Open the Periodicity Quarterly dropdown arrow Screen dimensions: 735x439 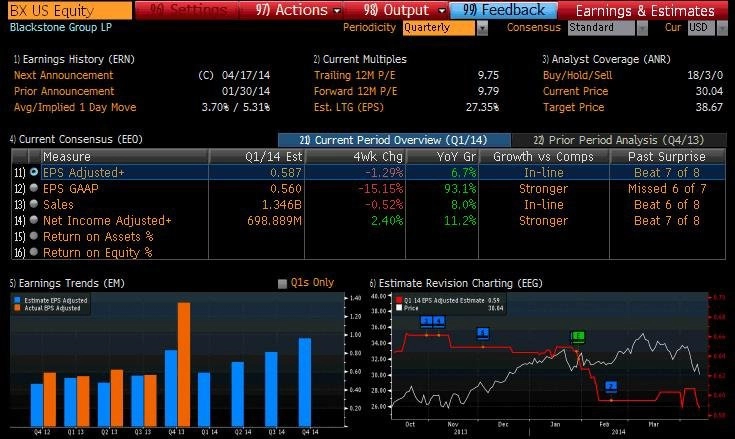(x=482, y=28)
